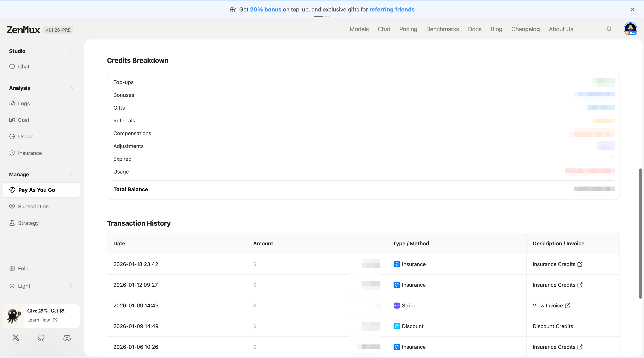The image size is (644, 358).
Task: Open Chat from the Studio sidebar
Action: [x=24, y=66]
